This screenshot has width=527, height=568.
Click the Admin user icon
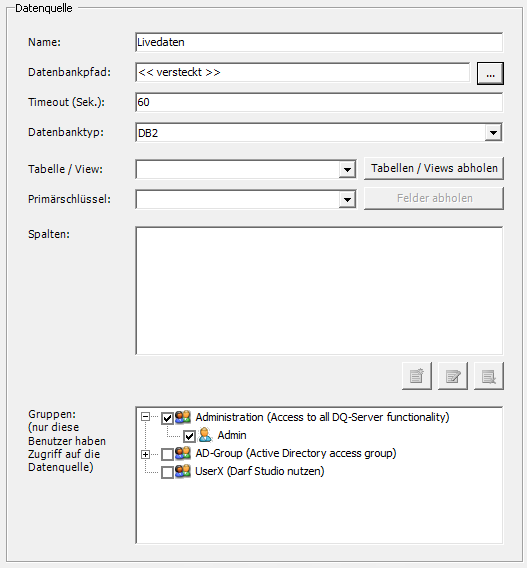205,435
